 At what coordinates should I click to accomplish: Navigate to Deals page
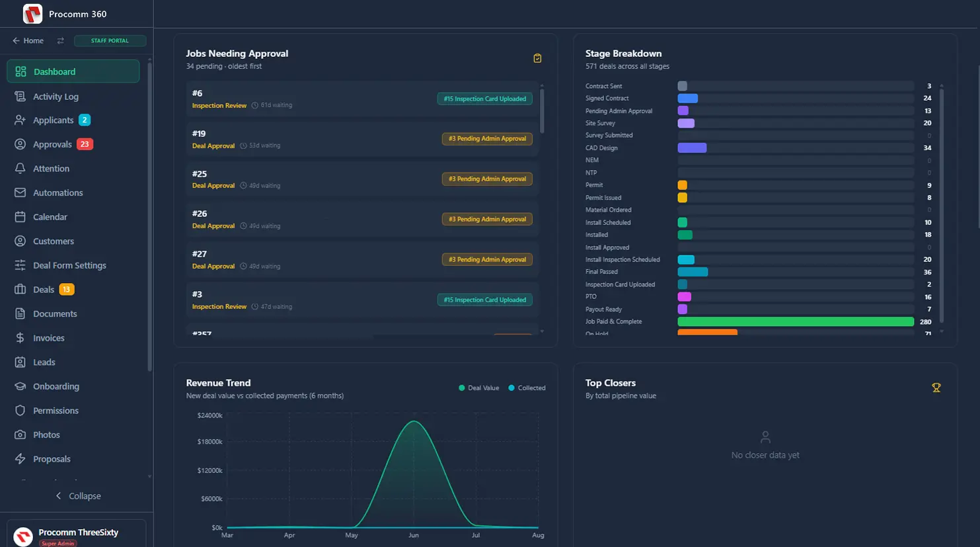pos(73,290)
